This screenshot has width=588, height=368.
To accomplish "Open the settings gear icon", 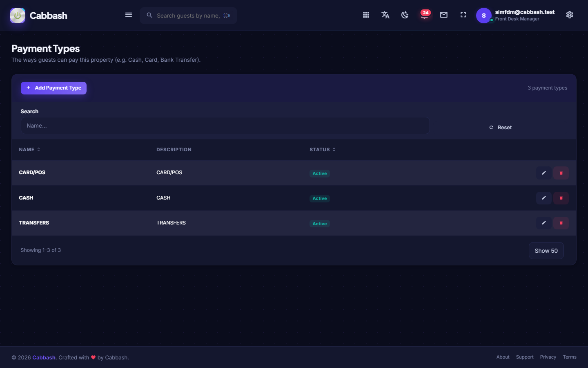I will [570, 15].
